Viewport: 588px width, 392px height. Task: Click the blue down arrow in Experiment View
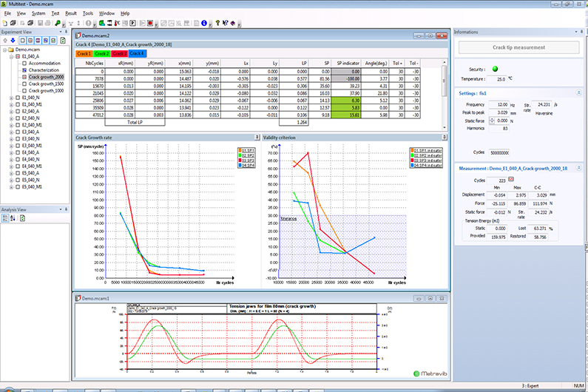13,40
